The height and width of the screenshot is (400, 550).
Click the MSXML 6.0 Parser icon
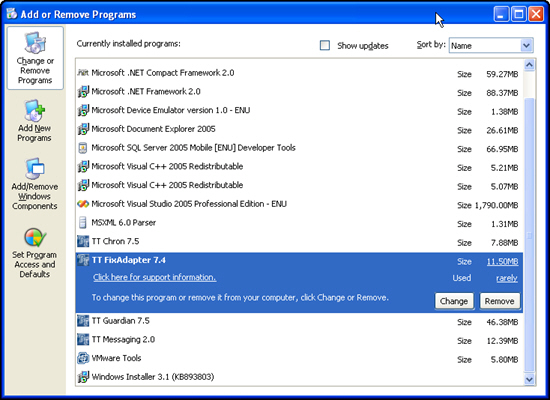point(83,222)
